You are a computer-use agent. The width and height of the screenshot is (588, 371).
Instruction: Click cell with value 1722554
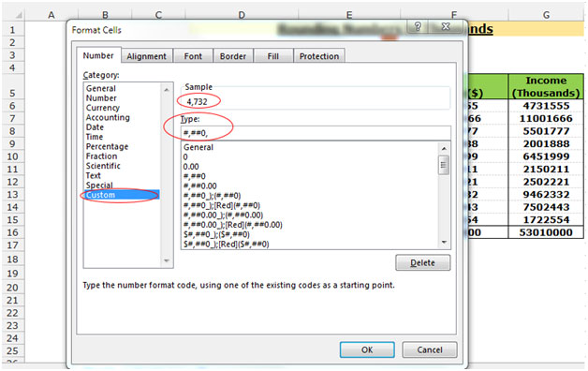[x=546, y=220]
